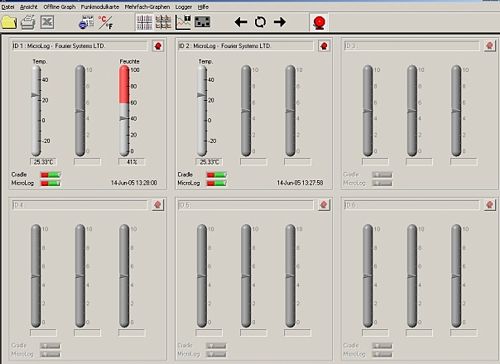Click the ID 2 Temp. thermometer marker

click(x=201, y=95)
